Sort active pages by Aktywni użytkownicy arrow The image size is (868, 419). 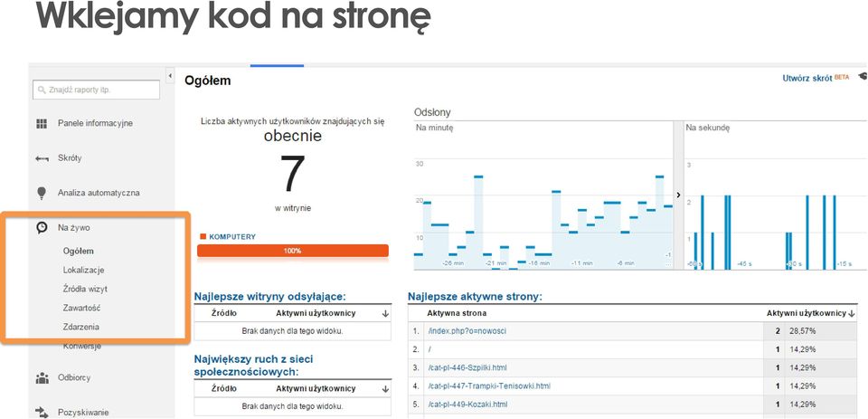click(853, 314)
